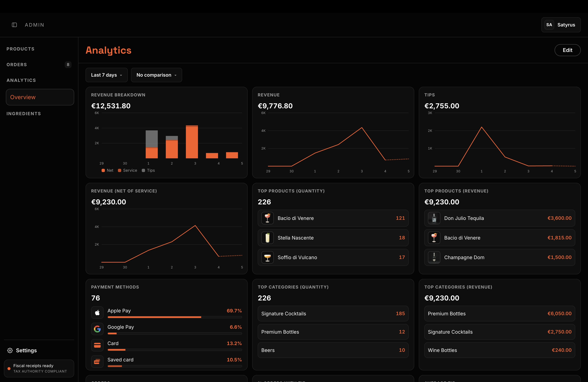Click the Champagne Dom row name
Screen dimensions: 588x382
click(464, 257)
